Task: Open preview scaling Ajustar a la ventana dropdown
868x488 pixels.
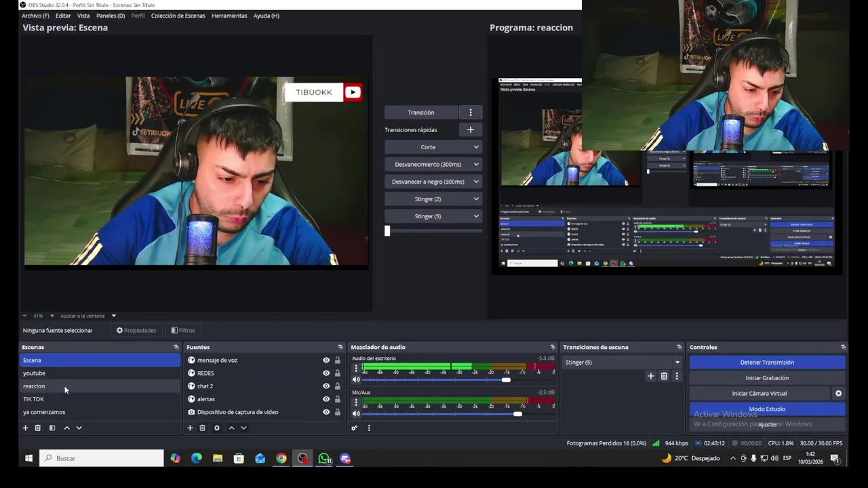Action: coord(88,316)
